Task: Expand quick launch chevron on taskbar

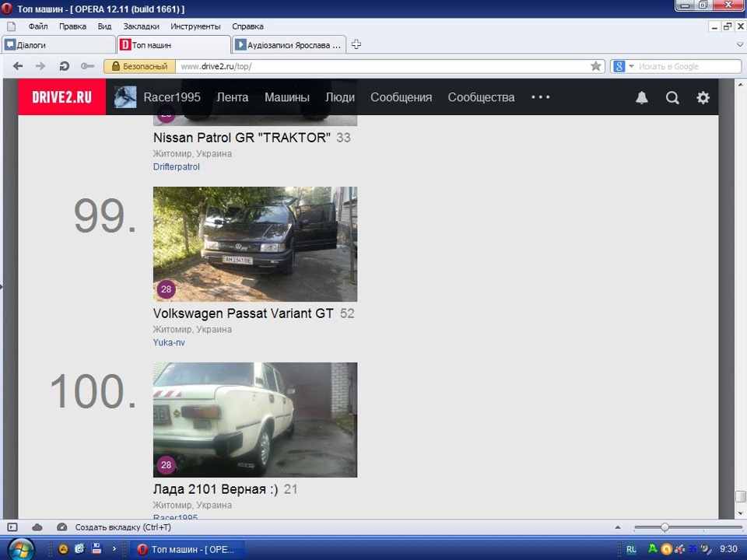Action: tap(114, 548)
